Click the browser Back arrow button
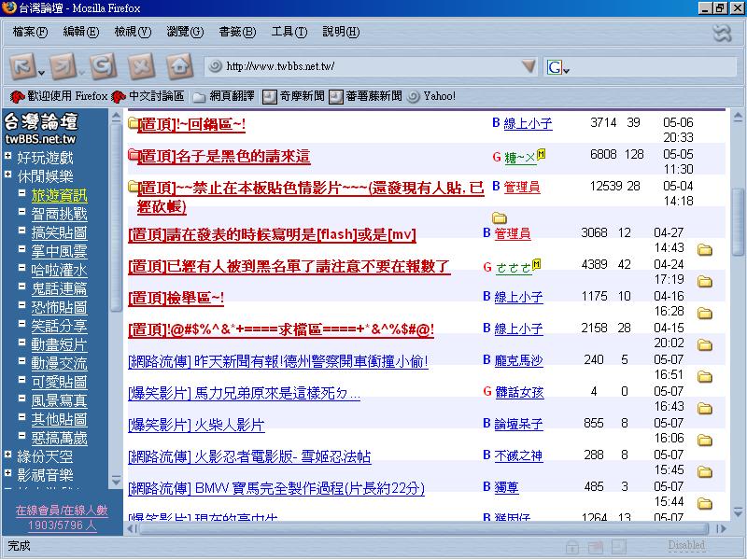This screenshot has width=747, height=560. [x=25, y=66]
